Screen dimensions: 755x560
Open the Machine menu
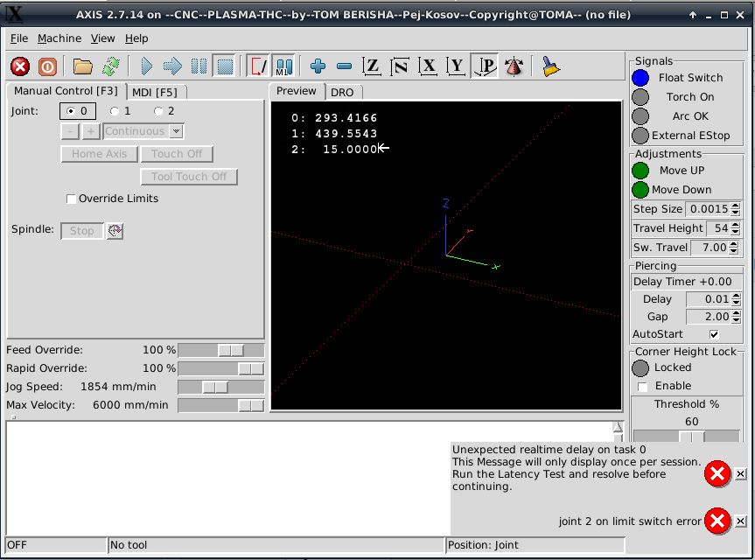pyautogui.click(x=59, y=38)
